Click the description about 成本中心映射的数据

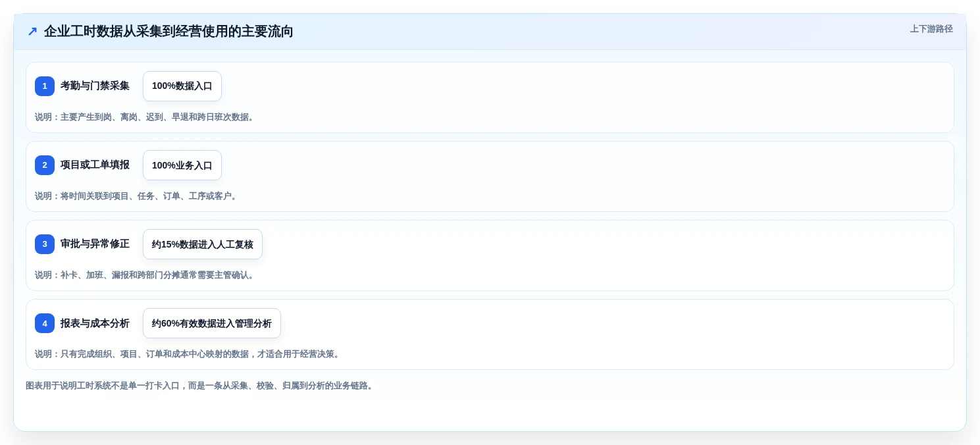[189, 354]
